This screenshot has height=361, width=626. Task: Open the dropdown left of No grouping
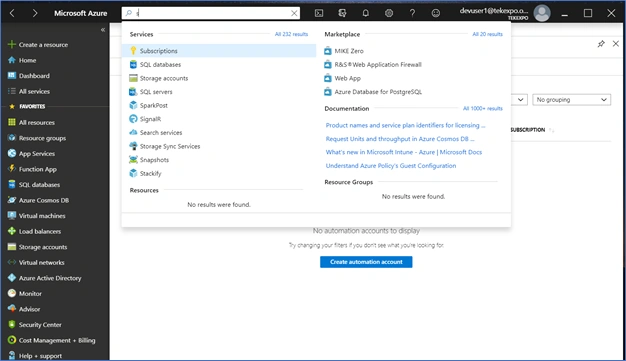[519, 100]
